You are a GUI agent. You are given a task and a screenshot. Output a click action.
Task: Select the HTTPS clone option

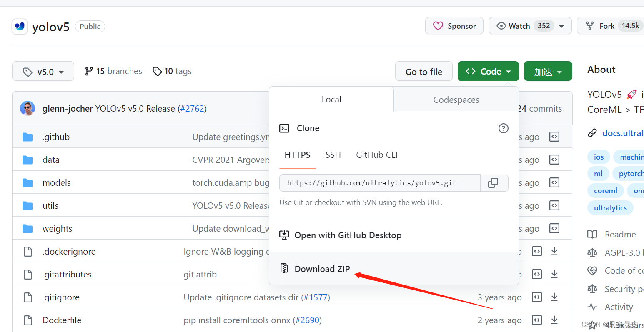coord(298,155)
